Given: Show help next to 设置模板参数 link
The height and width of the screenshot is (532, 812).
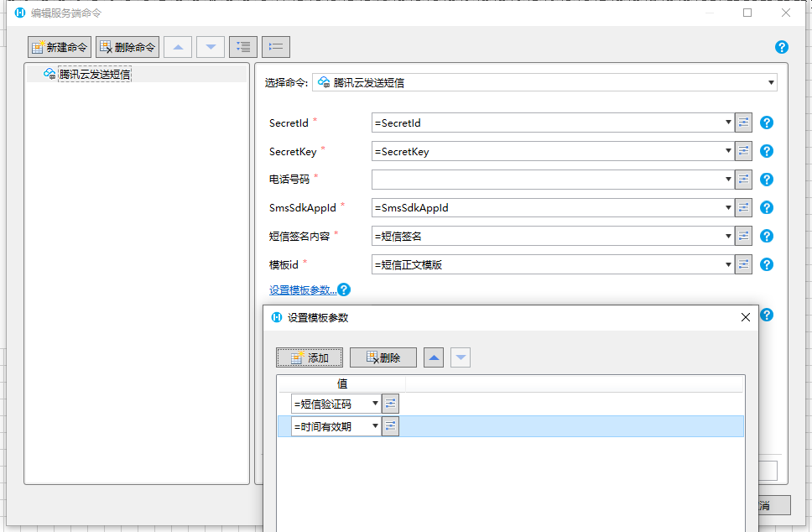Looking at the screenshot, I should point(344,289).
